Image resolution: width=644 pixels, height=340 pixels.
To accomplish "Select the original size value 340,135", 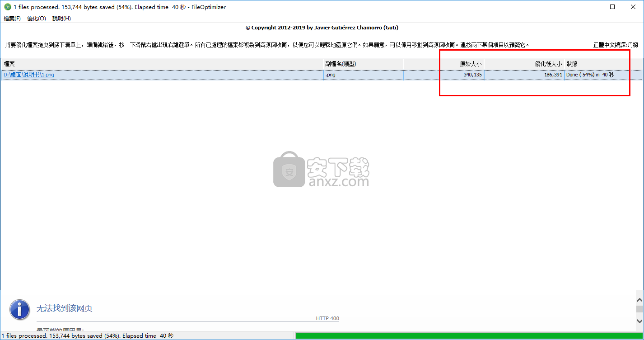I will point(473,75).
